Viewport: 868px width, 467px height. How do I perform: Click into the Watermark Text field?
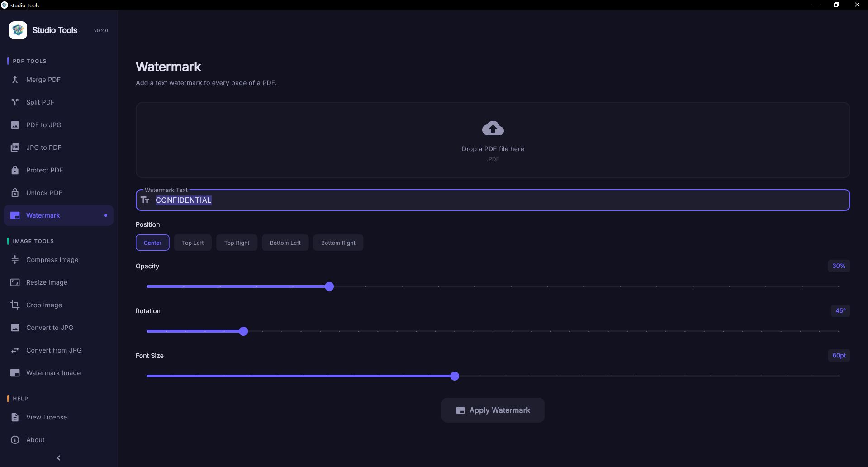pyautogui.click(x=498, y=200)
